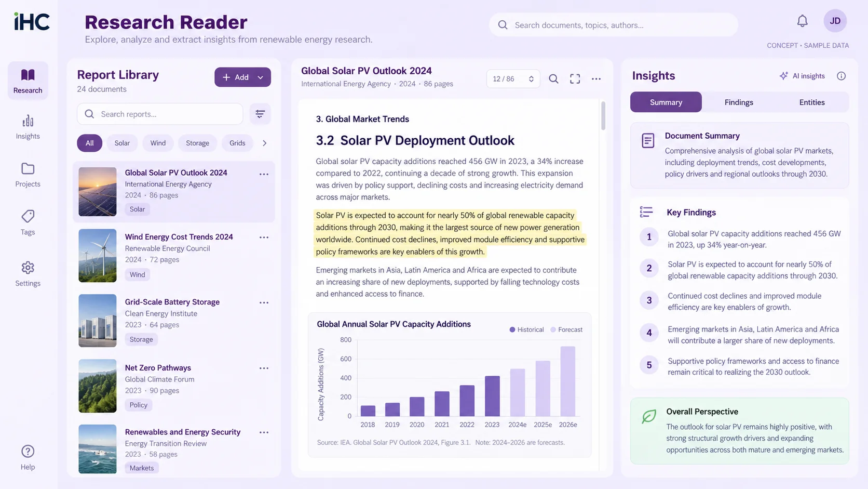The image size is (868, 489).
Task: Click the iHC logo
Action: point(32,21)
